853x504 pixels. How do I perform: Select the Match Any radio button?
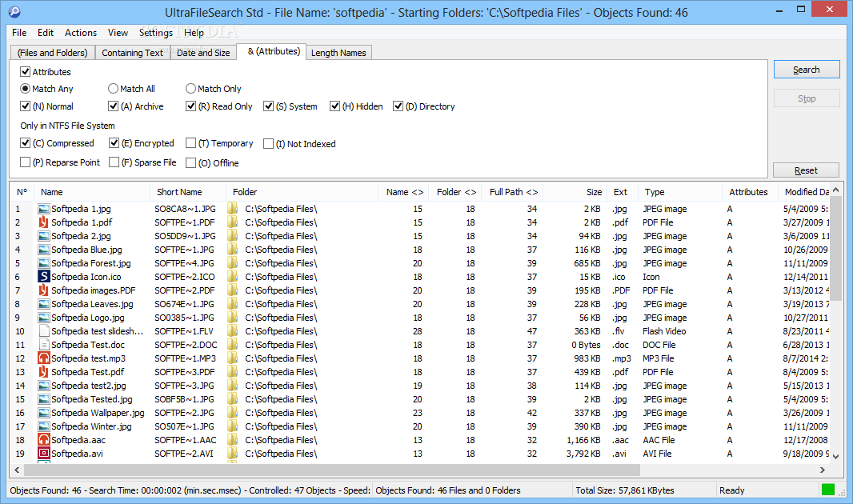25,88
